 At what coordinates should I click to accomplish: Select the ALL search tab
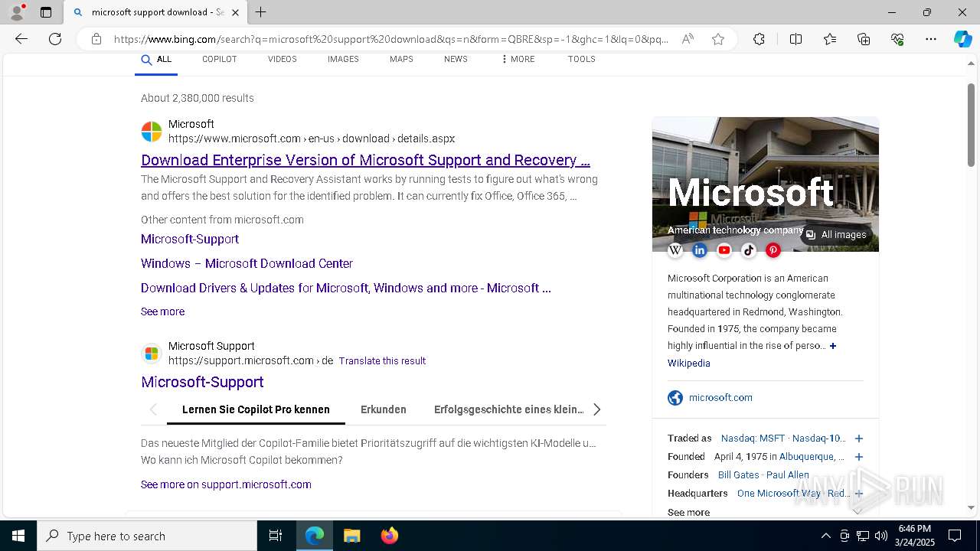click(156, 60)
